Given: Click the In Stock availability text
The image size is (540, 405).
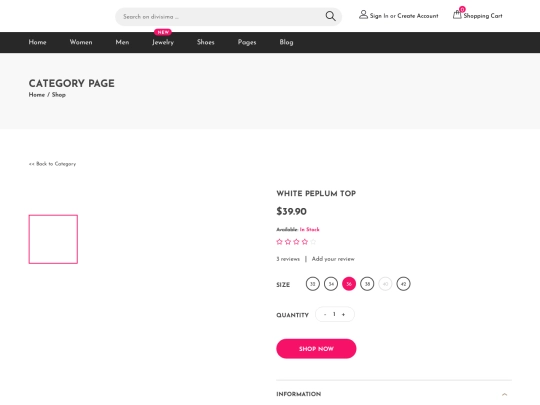Looking at the screenshot, I should [309, 229].
